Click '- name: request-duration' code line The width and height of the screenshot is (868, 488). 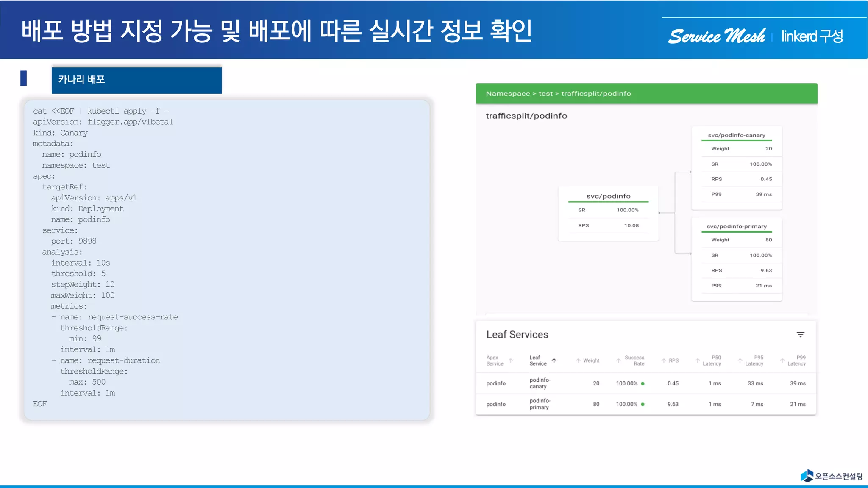[x=106, y=360]
